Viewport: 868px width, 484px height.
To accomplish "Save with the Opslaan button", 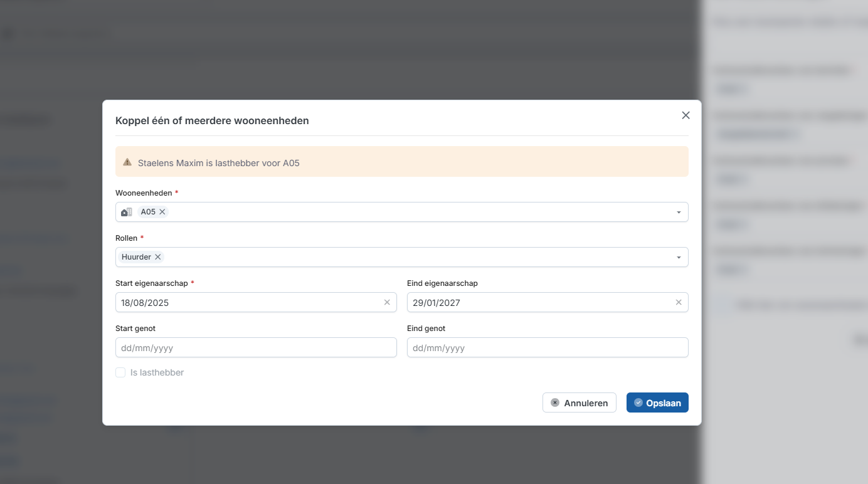I will (x=657, y=402).
